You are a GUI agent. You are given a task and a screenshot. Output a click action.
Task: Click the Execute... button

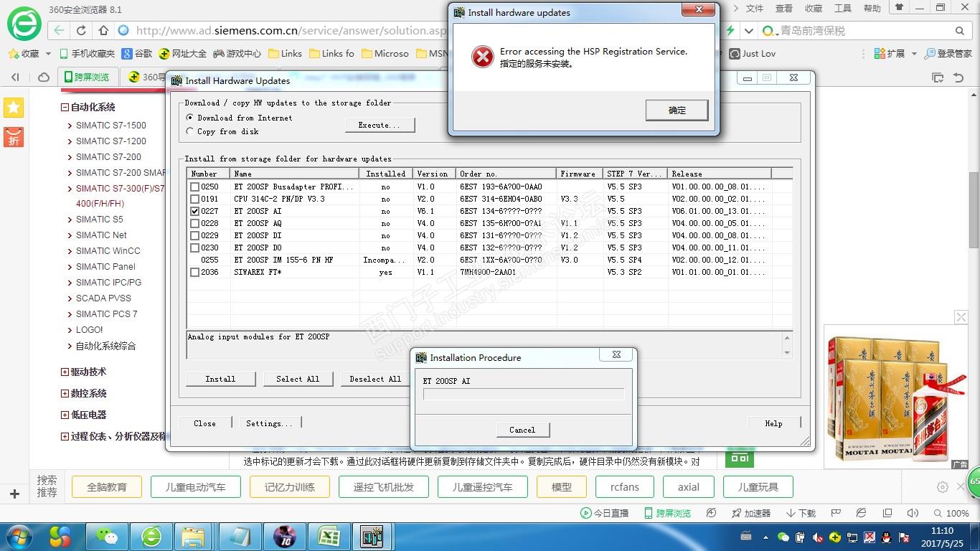pos(380,125)
